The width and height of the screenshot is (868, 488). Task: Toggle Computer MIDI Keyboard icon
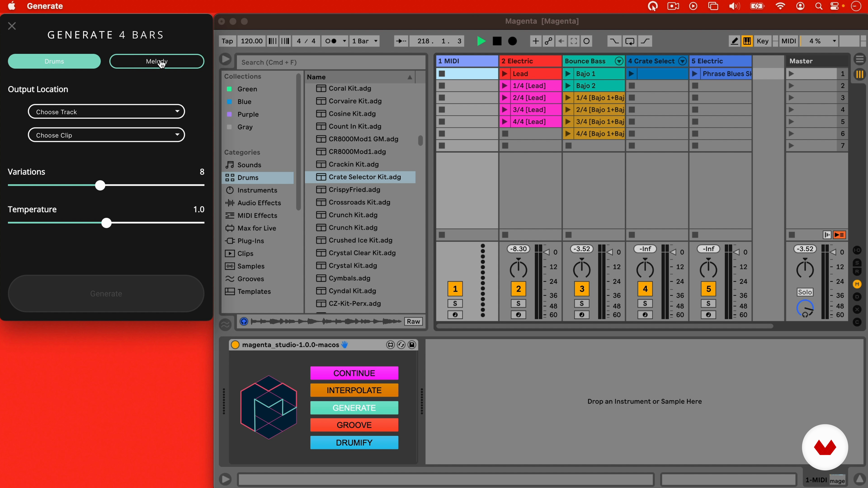pos(747,41)
